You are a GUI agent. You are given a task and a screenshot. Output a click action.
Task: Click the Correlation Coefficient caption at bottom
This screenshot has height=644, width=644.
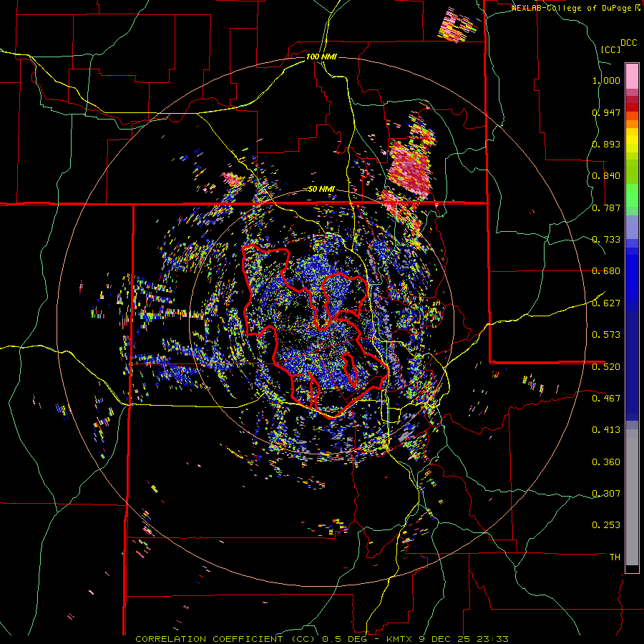[x=322, y=639]
